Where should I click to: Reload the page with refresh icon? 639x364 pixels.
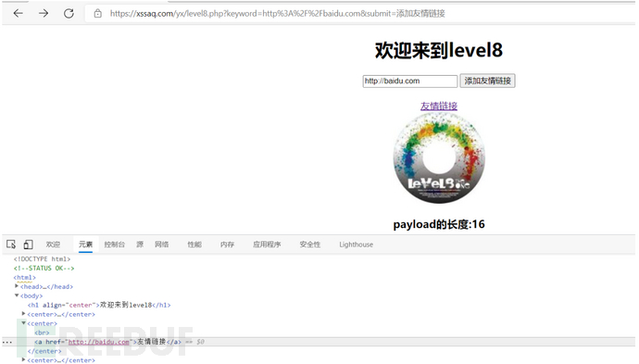coord(69,14)
